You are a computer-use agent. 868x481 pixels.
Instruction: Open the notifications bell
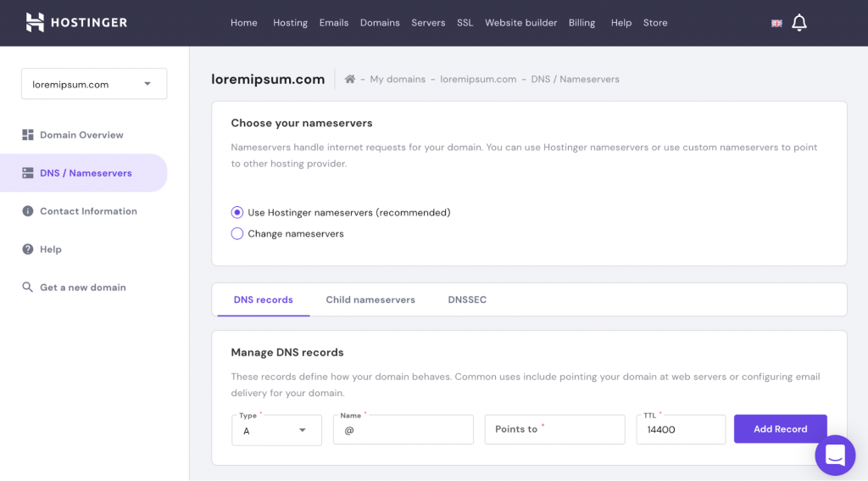[798, 23]
